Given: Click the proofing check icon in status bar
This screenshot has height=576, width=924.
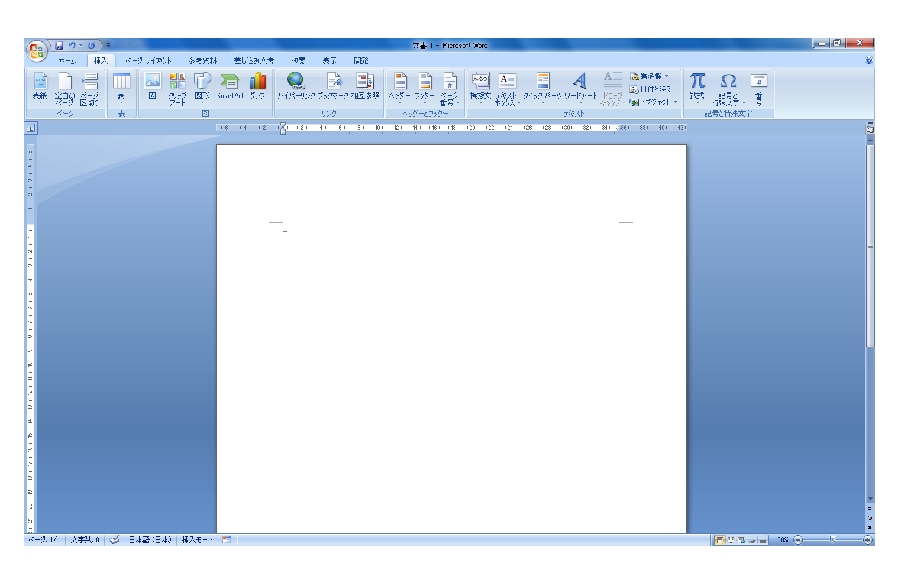Looking at the screenshot, I should click(115, 540).
